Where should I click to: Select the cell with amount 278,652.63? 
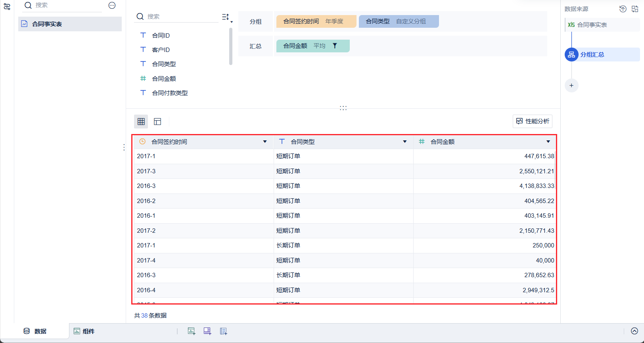click(x=484, y=275)
